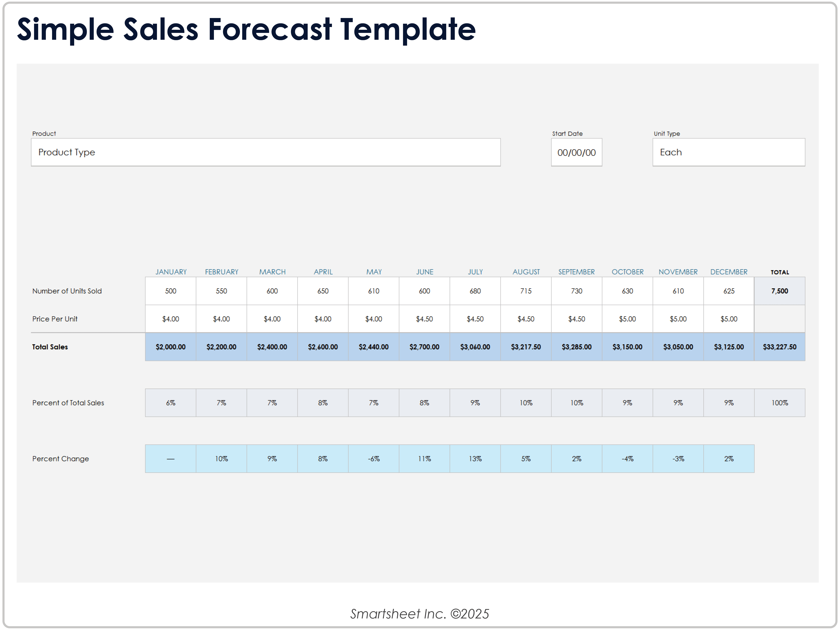This screenshot has height=630, width=840.
Task: Click the Total Sales row label
Action: tap(50, 347)
